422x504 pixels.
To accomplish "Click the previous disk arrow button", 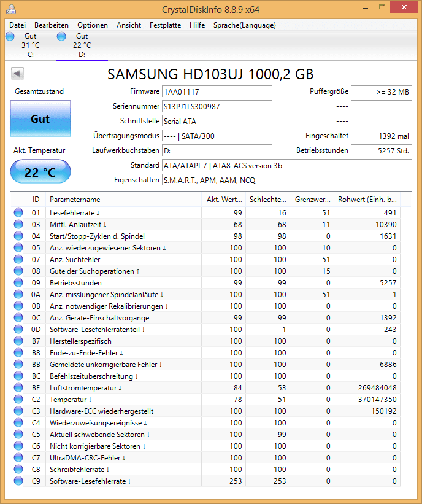I will click(17, 74).
